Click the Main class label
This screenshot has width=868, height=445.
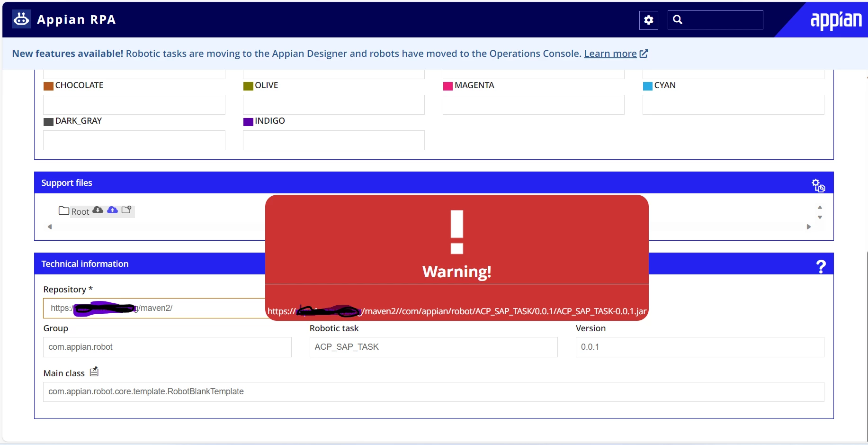coord(64,373)
